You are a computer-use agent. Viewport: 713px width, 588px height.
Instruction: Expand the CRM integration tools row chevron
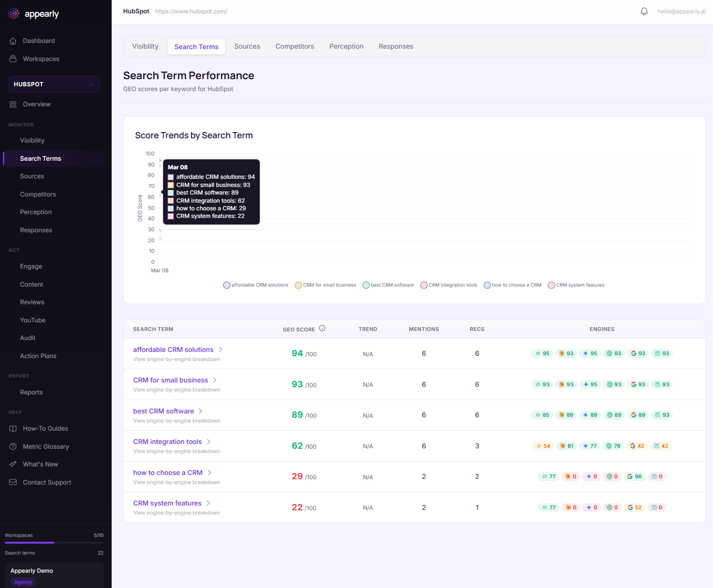tap(208, 442)
